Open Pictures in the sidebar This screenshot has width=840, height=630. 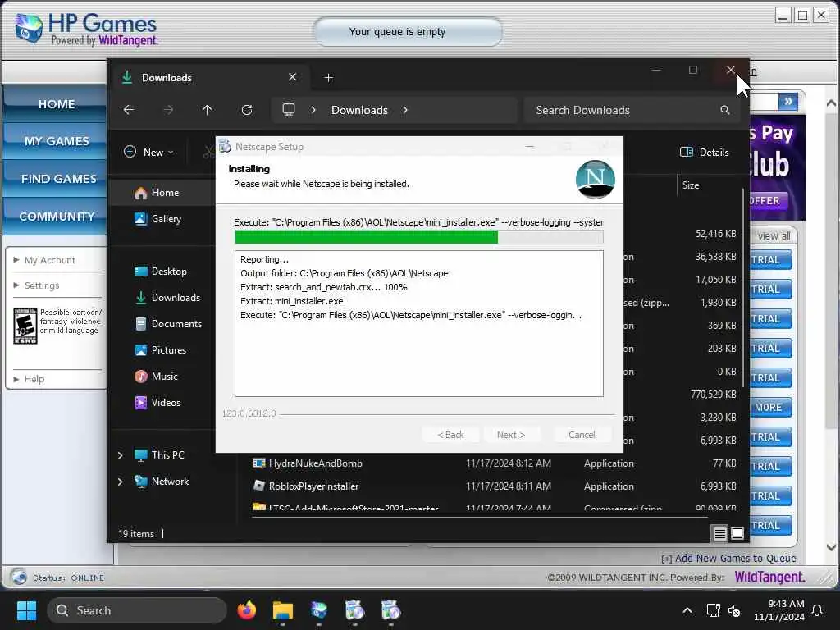tap(160, 349)
